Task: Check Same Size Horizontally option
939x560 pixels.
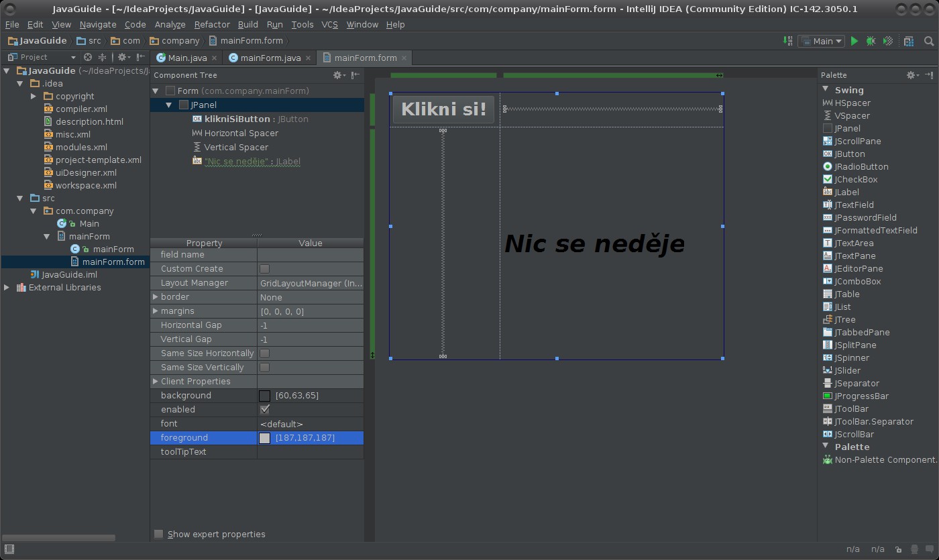Action: (x=264, y=353)
